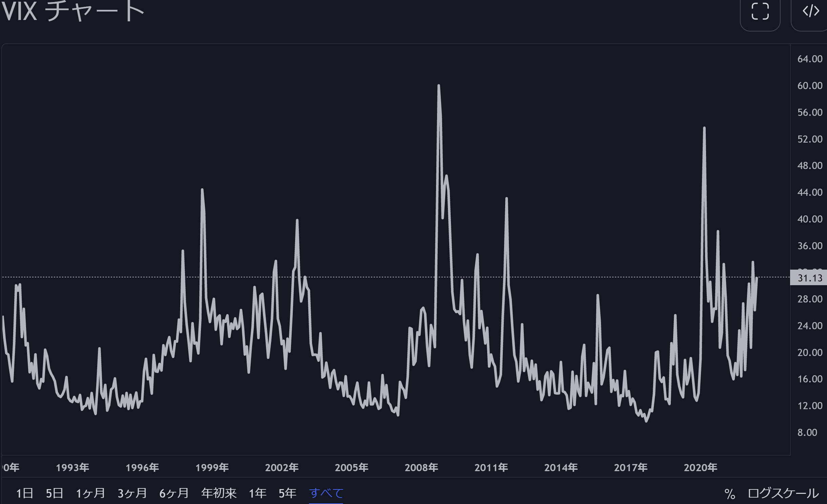The width and height of the screenshot is (827, 504).
Task: Click the 2008年 time axis label
Action: (421, 468)
